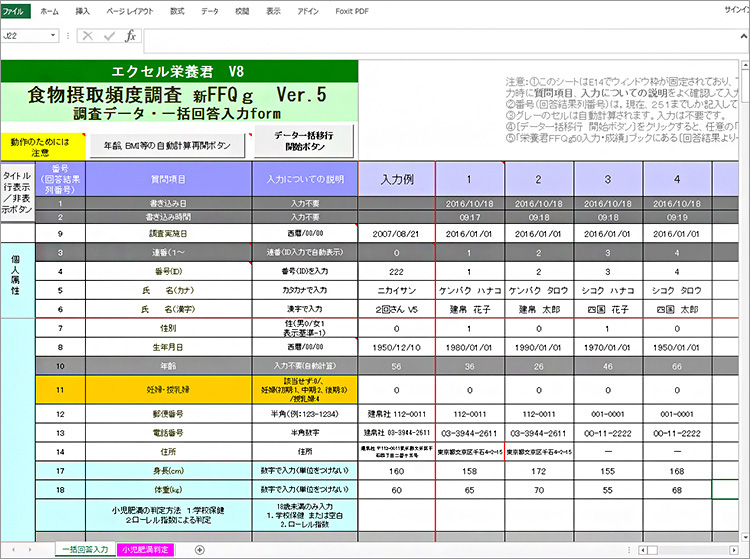Select the name cell 四国 太郎

pos(677,309)
